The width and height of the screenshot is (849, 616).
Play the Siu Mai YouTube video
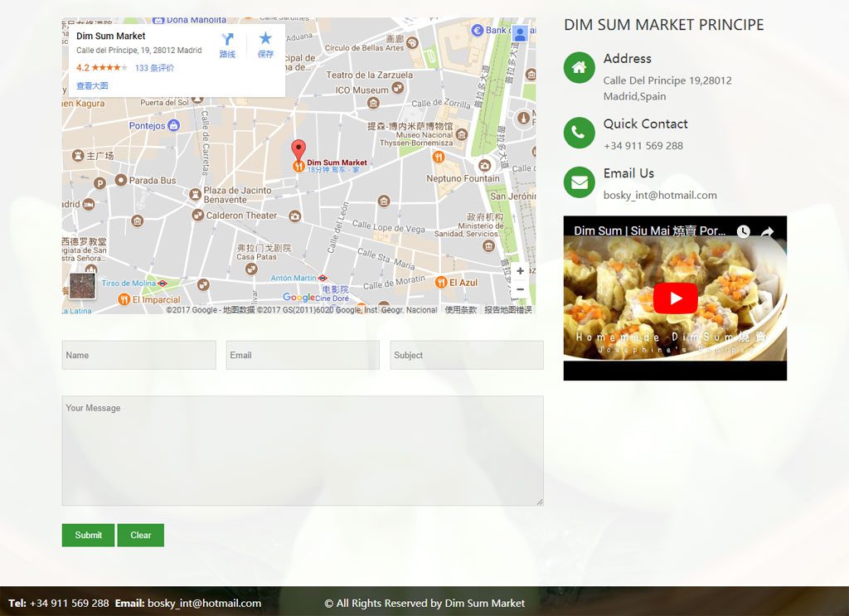pyautogui.click(x=675, y=298)
